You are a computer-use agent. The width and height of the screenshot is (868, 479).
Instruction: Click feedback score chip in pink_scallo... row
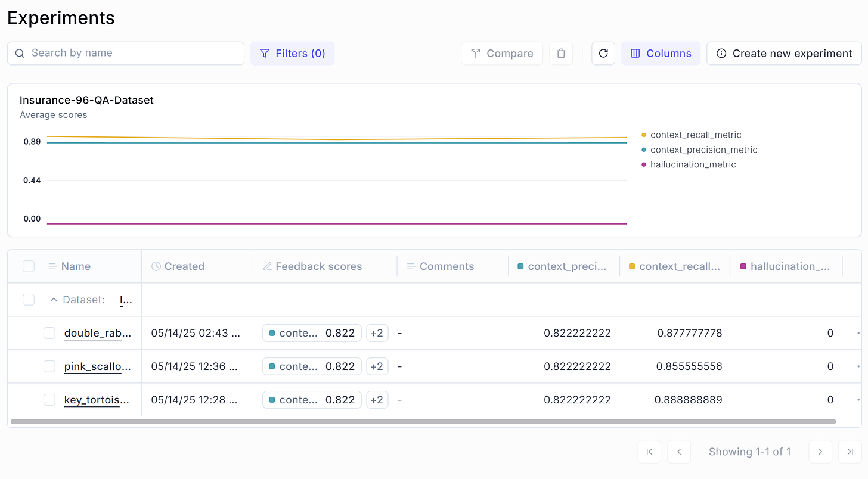312,366
